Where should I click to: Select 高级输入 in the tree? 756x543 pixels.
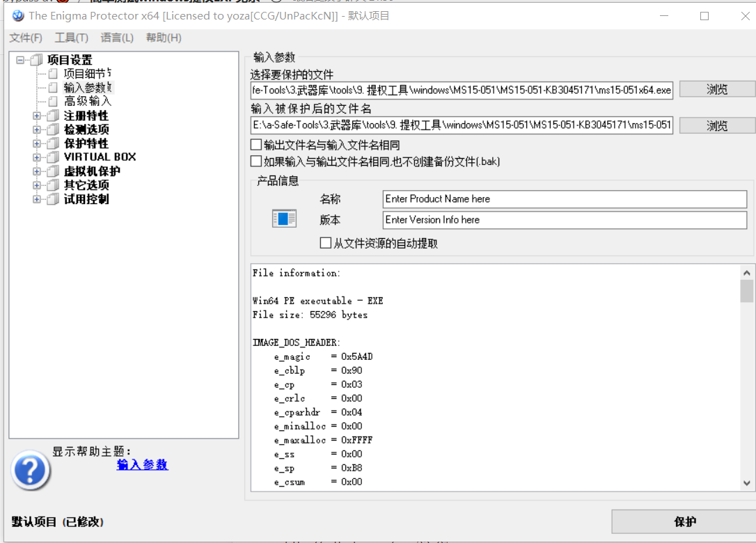(87, 101)
